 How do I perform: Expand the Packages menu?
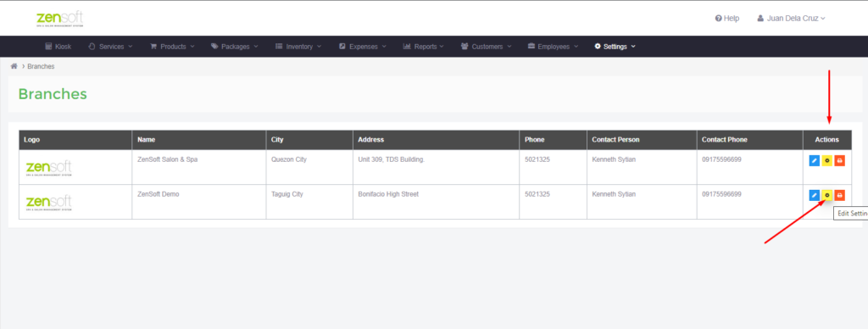[235, 47]
